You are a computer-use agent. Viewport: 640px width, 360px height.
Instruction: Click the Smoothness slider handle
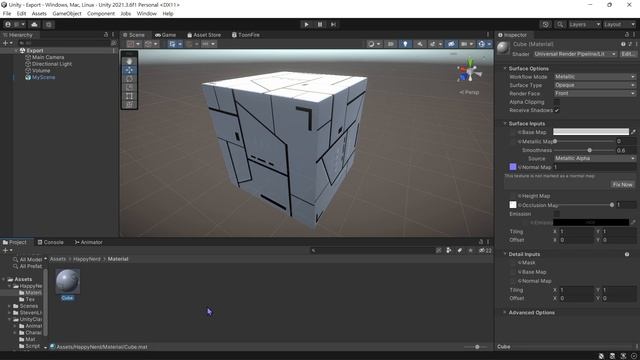589,150
